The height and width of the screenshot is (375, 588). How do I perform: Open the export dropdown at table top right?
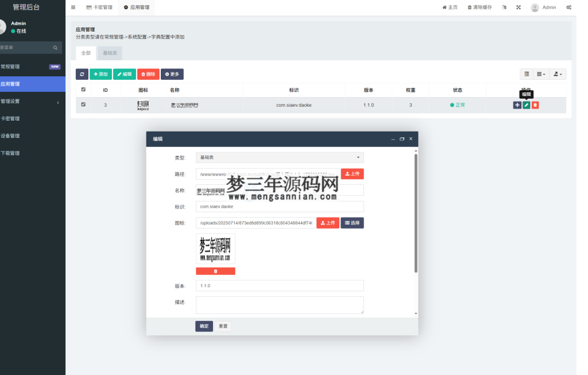tap(556, 74)
